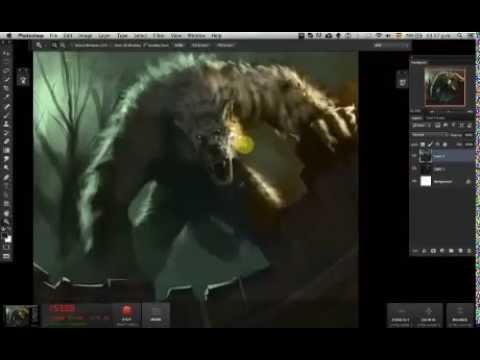Toggle visibility of the middle layer
Image resolution: width=480 pixels, height=360 pixels.
coord(414,169)
